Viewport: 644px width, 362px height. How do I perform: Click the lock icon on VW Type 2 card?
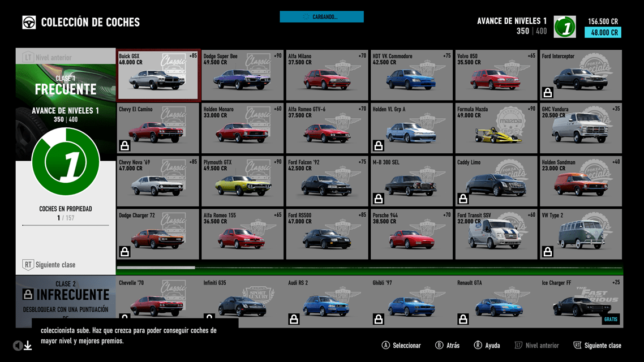547,252
